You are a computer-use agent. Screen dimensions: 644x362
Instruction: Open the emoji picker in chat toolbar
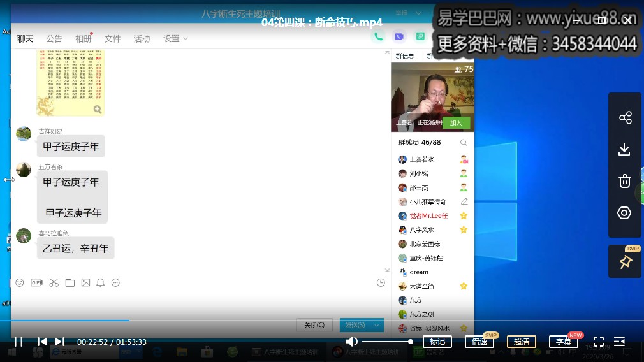20,282
